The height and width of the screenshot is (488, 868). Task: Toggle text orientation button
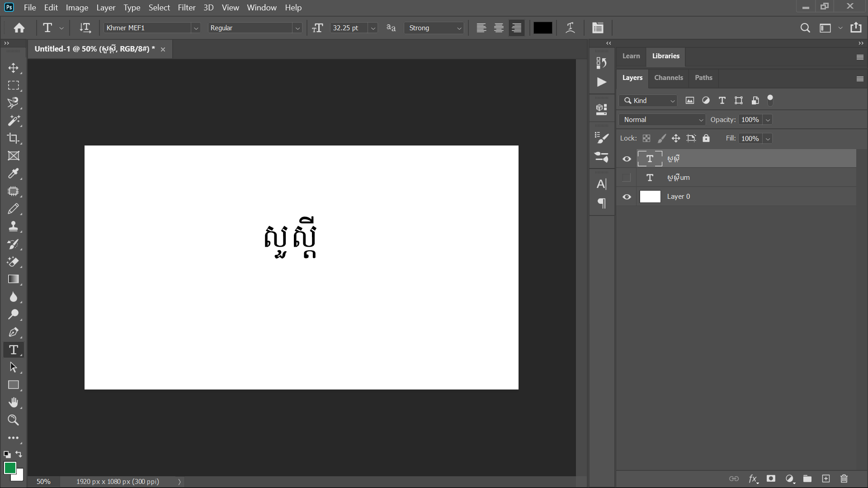tap(85, 28)
